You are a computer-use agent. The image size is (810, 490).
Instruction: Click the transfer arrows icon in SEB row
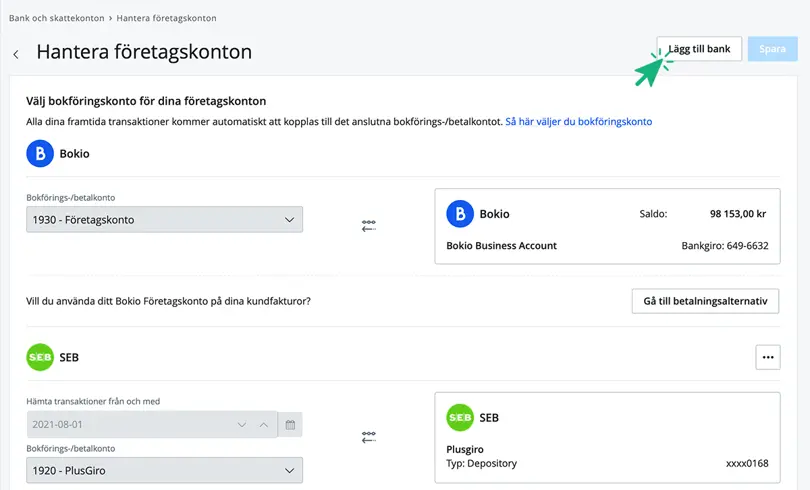[x=369, y=437]
